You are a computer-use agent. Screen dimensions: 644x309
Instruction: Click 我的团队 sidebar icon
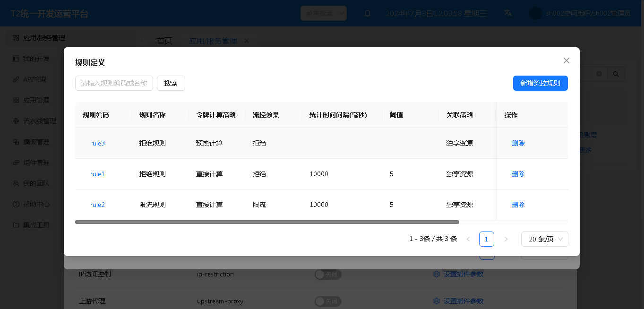(x=16, y=183)
